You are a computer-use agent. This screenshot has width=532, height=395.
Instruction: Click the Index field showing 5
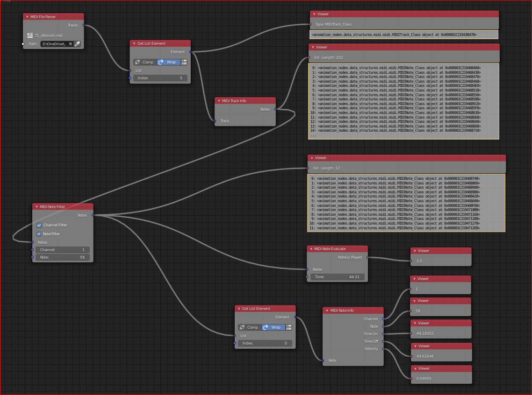[x=160, y=78]
